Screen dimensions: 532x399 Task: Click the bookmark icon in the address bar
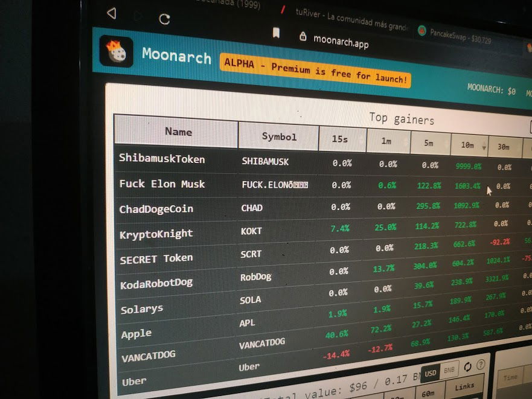276,33
